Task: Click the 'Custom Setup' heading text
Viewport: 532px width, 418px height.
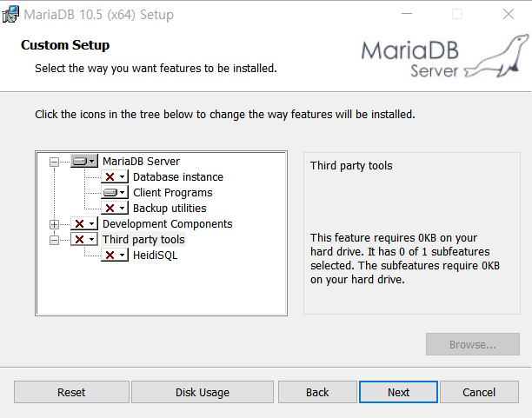Action: 65,45
